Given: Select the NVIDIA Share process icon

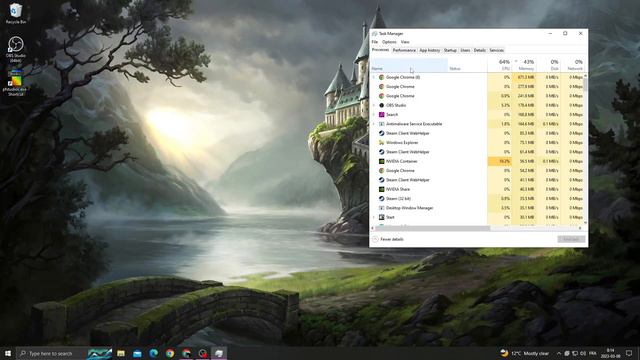Looking at the screenshot, I should (381, 189).
